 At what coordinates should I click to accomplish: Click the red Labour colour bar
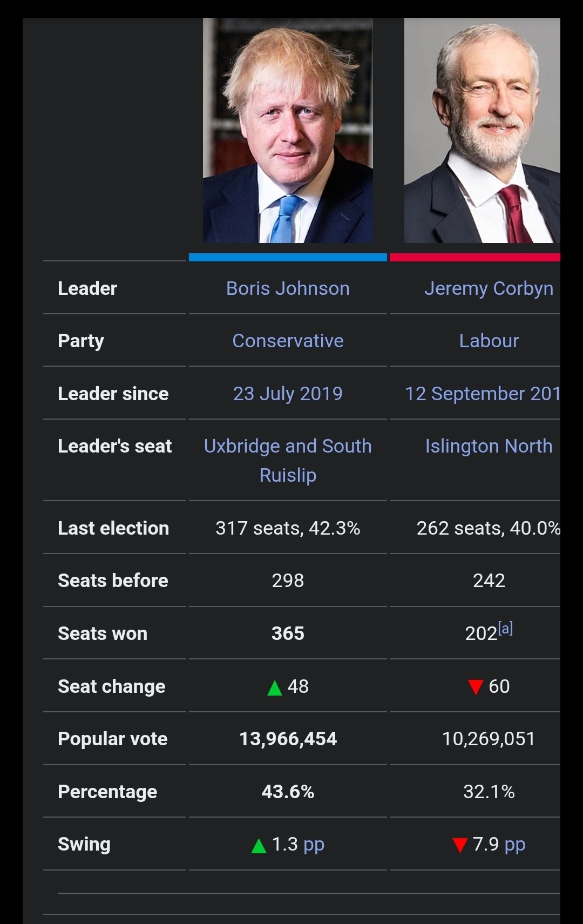coord(475,257)
